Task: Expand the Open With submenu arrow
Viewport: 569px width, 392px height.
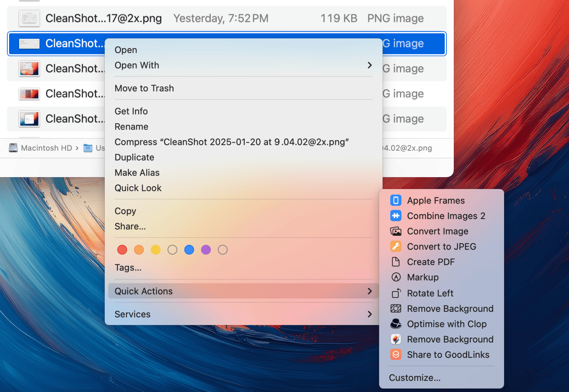Action: (370, 65)
